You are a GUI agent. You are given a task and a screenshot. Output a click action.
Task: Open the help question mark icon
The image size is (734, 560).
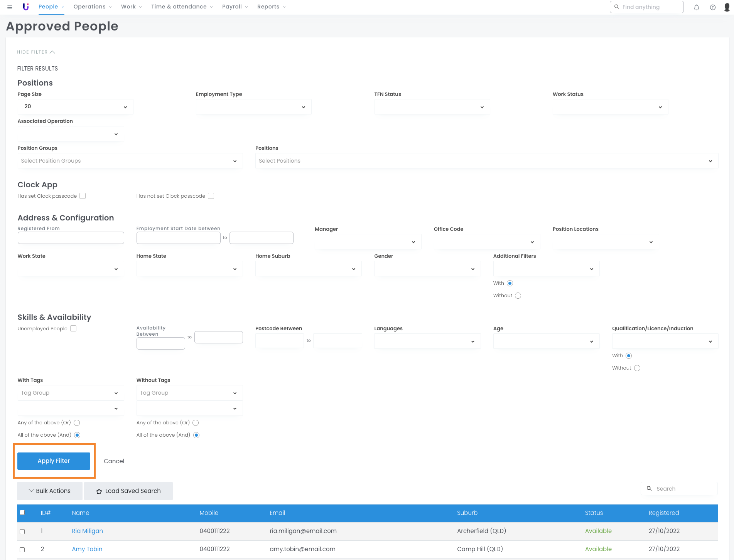click(x=712, y=7)
